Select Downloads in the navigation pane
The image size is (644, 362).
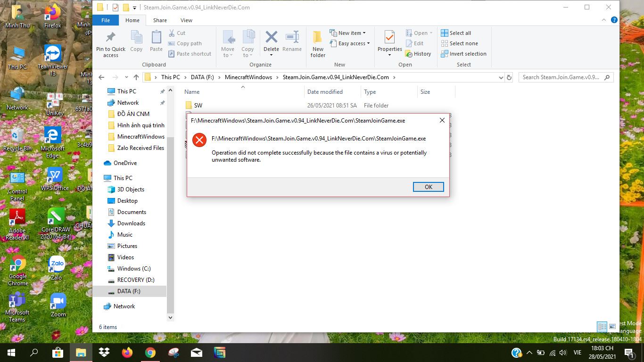pos(131,223)
